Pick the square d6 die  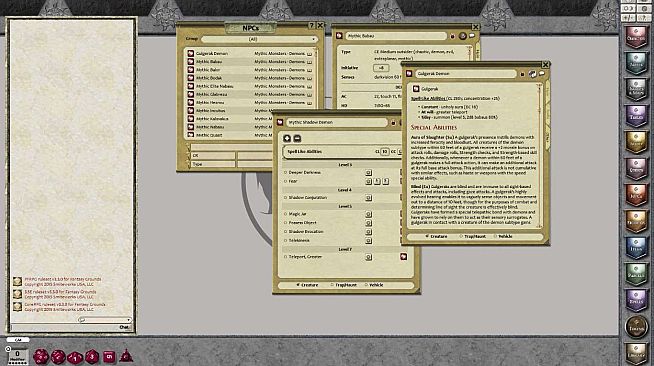coord(109,356)
